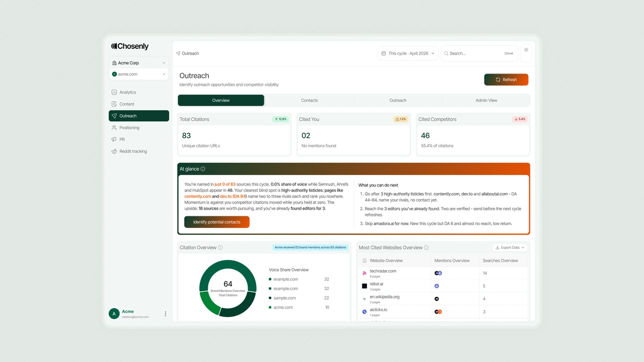Viewport: 644px width, 362px height.
Task: Click the Cited Competitors 5.4% badge
Action: pyautogui.click(x=520, y=119)
